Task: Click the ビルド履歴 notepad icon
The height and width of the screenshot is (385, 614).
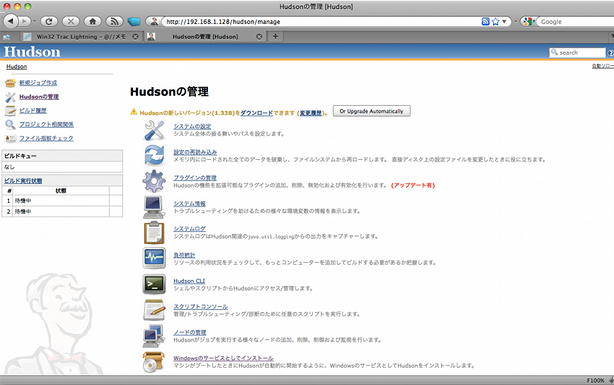Action: tap(10, 111)
